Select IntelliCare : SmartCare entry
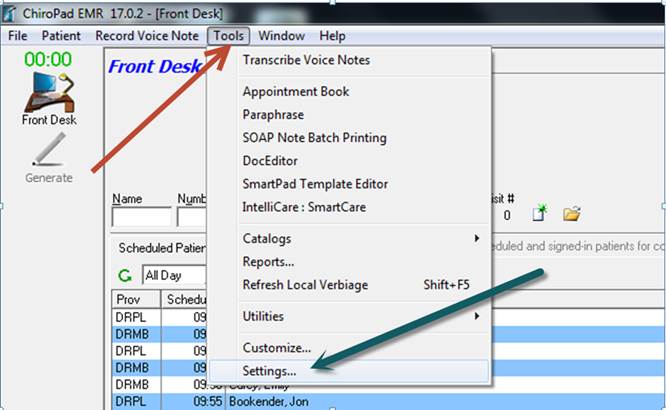This screenshot has height=410, width=666. (349, 207)
